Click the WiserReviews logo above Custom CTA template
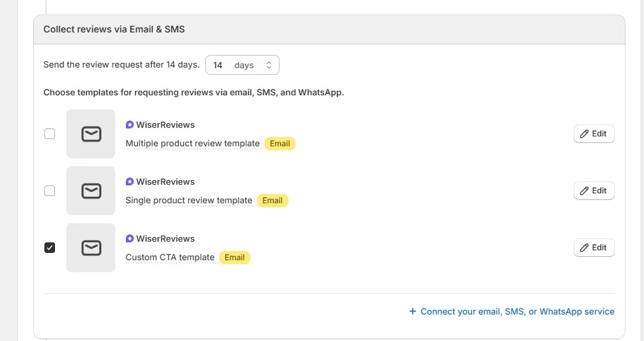Viewport: 644px width, 341px height. click(x=130, y=238)
